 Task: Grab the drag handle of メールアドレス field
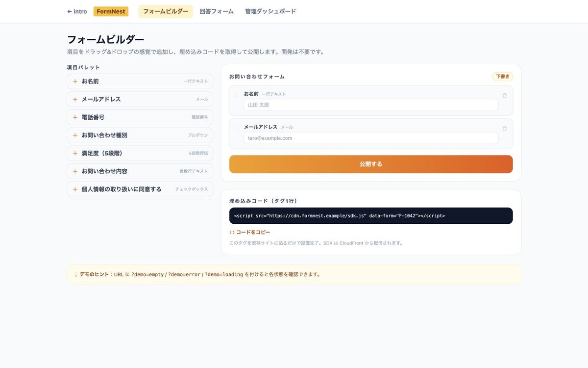(x=237, y=129)
